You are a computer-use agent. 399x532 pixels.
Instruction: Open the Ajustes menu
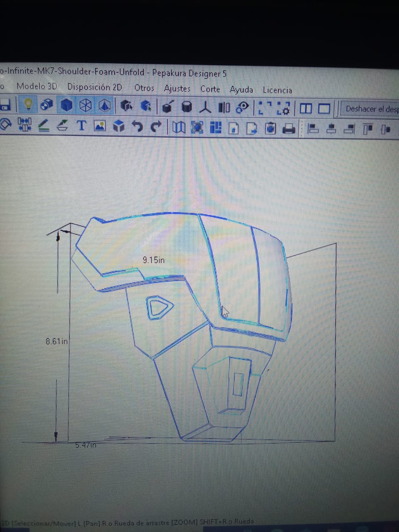(x=177, y=89)
